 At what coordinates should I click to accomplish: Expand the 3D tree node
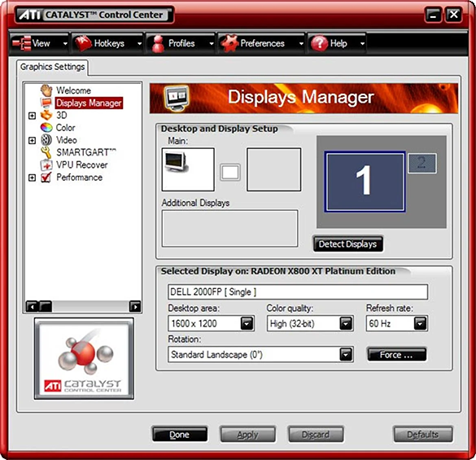32,116
